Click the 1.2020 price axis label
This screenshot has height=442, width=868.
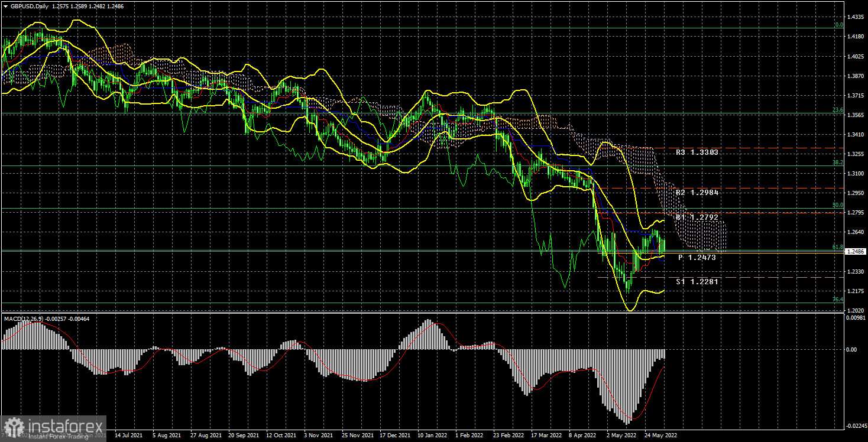pyautogui.click(x=856, y=310)
